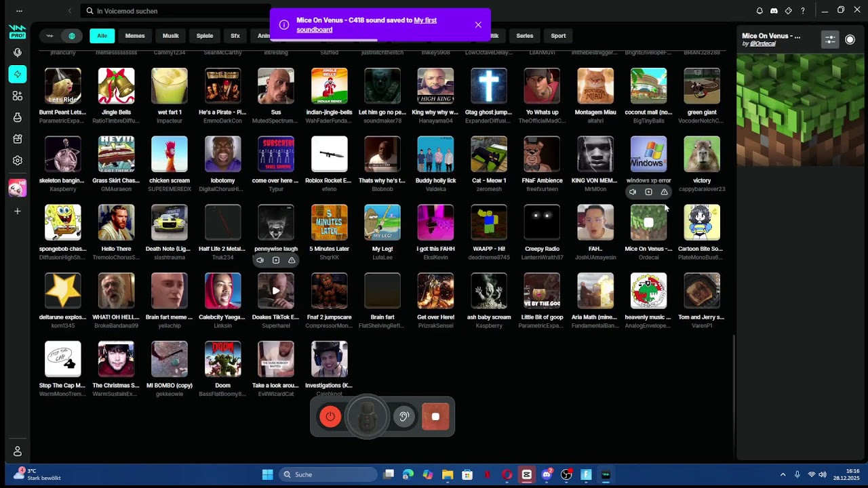The image size is (868, 488).
Task: Open the Voicelab flask icon in sidebar
Action: pos(18,117)
